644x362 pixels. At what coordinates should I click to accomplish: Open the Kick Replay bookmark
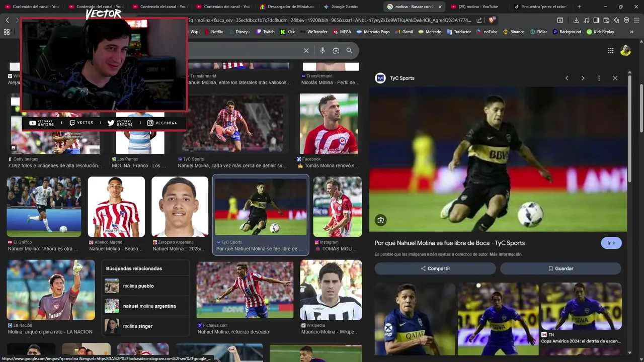(x=600, y=32)
